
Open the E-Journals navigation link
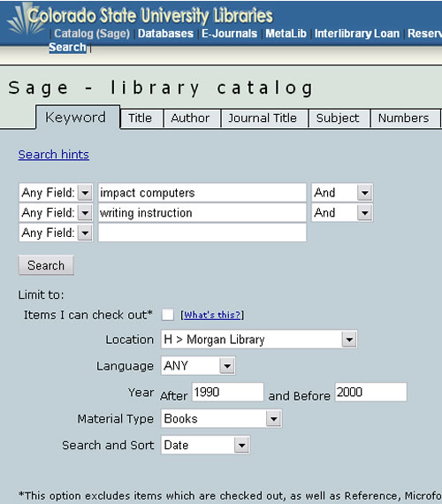(229, 34)
